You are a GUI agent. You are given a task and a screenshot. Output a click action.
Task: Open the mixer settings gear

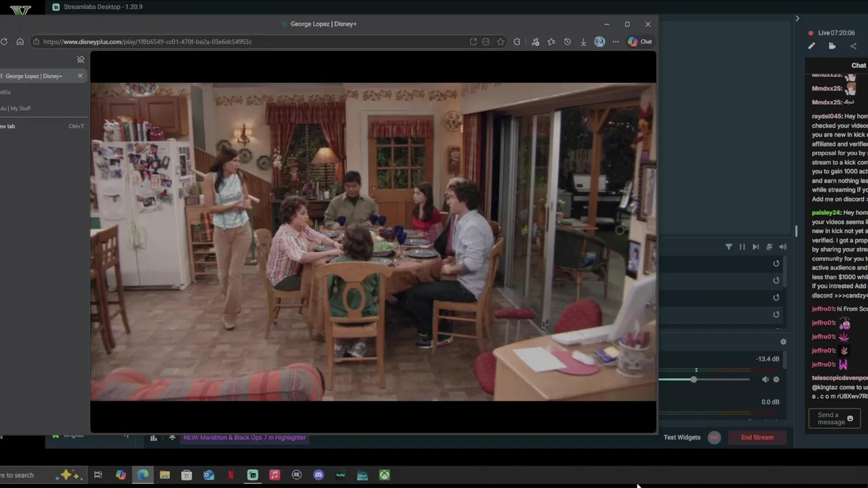tap(783, 342)
